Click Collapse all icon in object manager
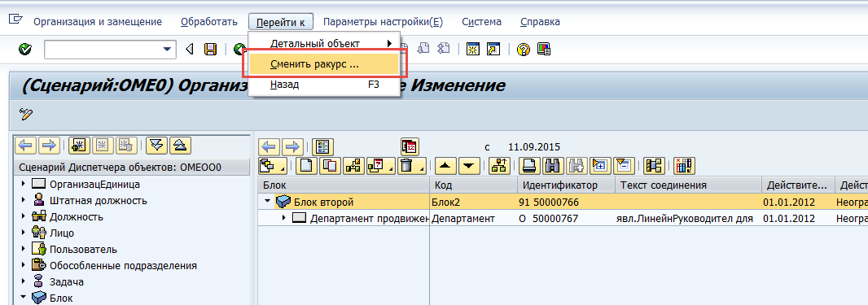The width and height of the screenshot is (868, 305). click(180, 146)
